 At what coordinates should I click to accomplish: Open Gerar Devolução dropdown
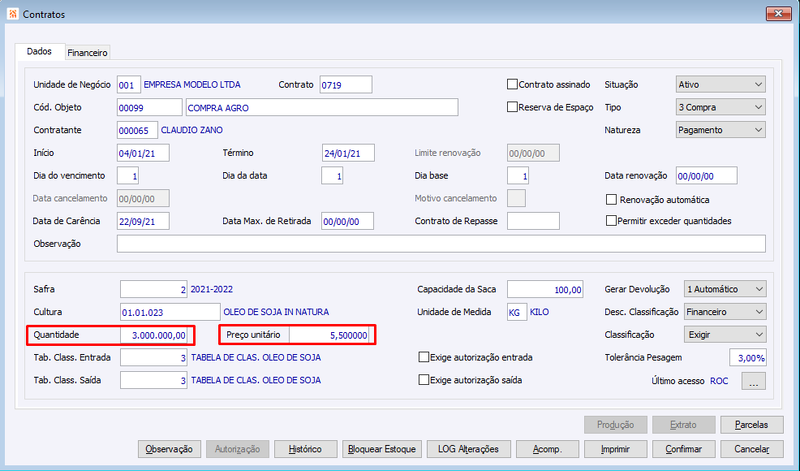pos(725,289)
